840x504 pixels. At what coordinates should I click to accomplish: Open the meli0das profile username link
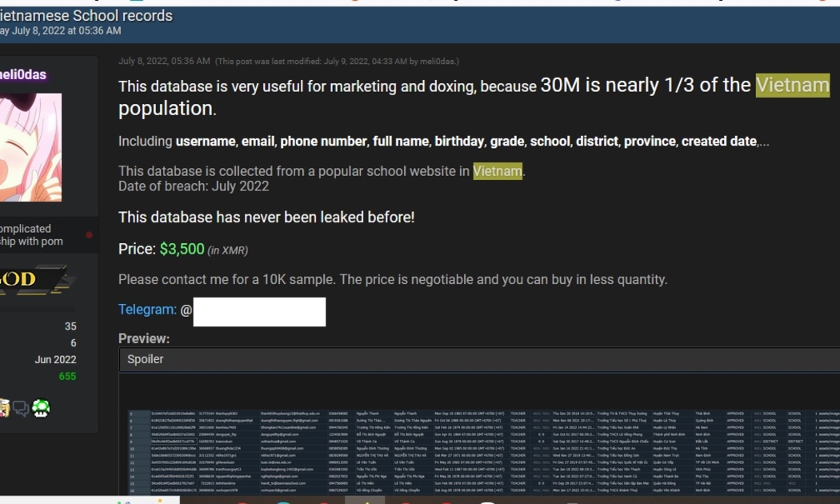[23, 74]
